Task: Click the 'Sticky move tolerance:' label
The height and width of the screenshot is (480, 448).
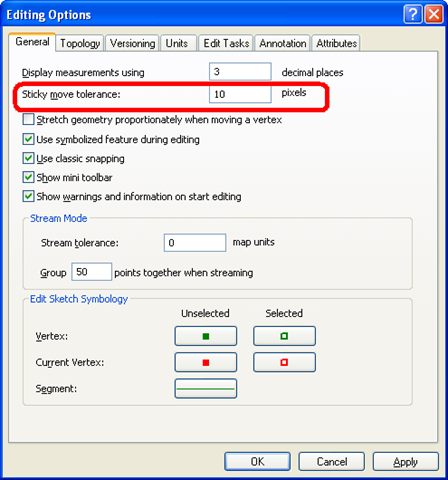Action: 71,94
